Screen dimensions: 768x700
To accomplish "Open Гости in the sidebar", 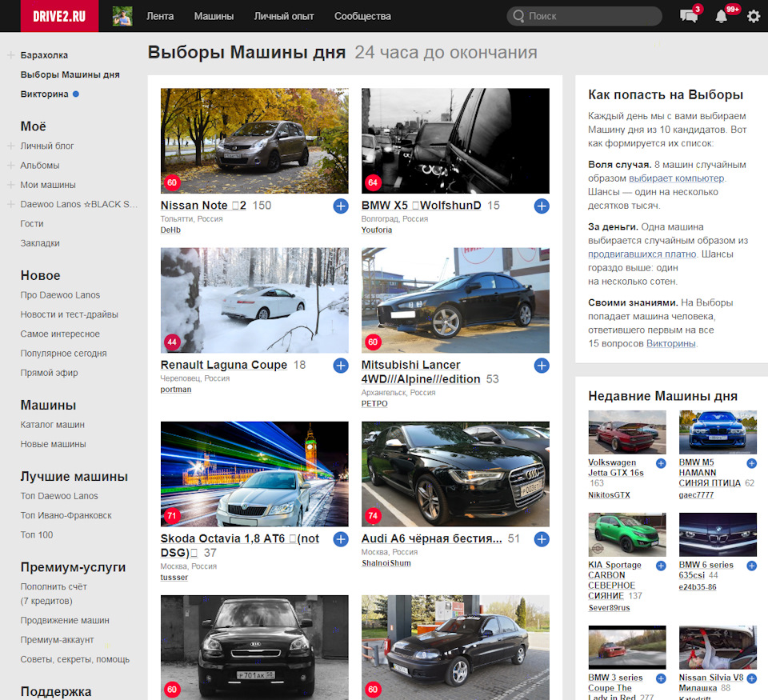I will pyautogui.click(x=32, y=224).
